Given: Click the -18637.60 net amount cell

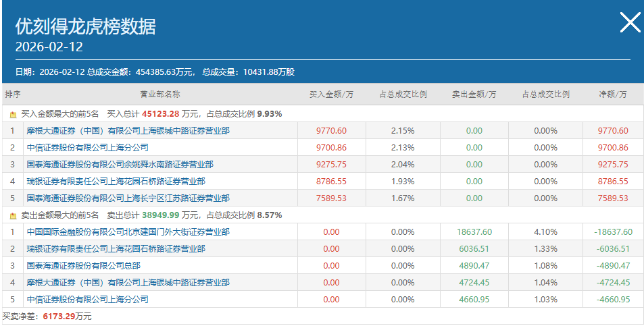Looking at the screenshot, I should tap(613, 232).
